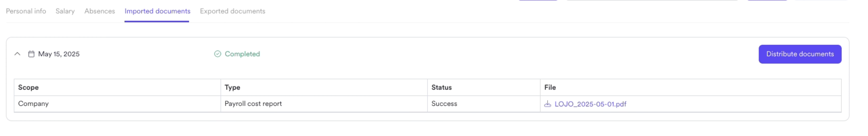Click the Status column header
The image size is (868, 136).
442,87
